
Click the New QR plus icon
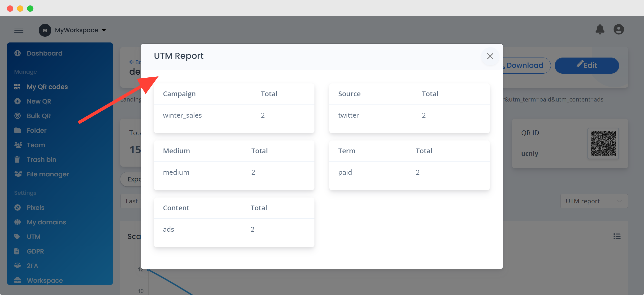tap(17, 101)
